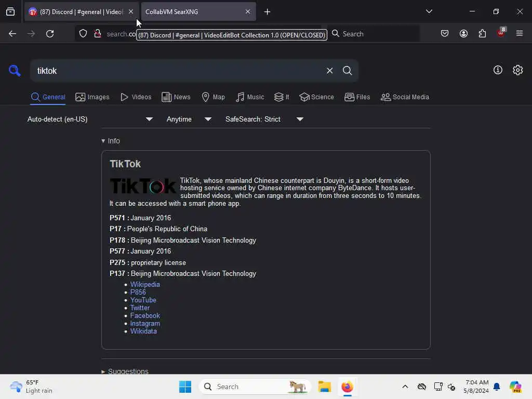Close the Discord tab

131,12
